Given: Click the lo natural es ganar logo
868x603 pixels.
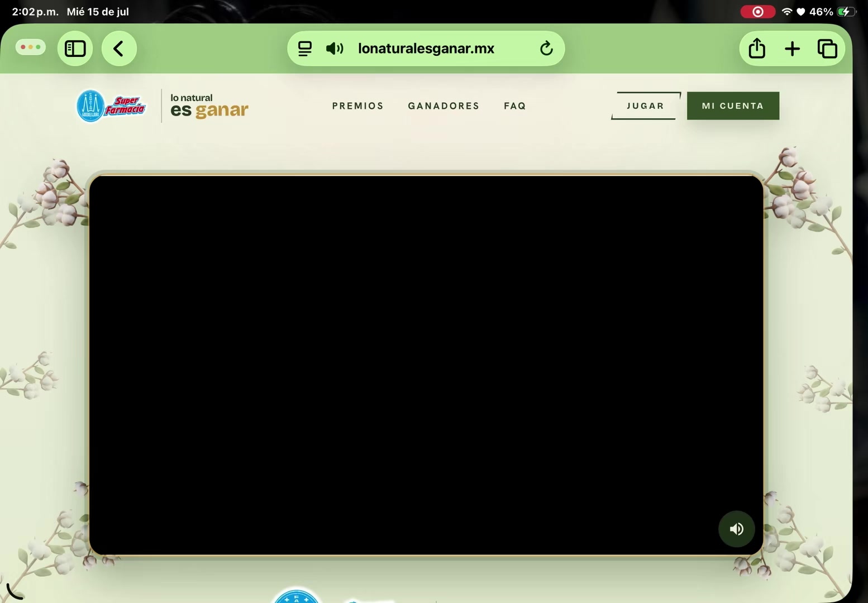Looking at the screenshot, I should 209,106.
